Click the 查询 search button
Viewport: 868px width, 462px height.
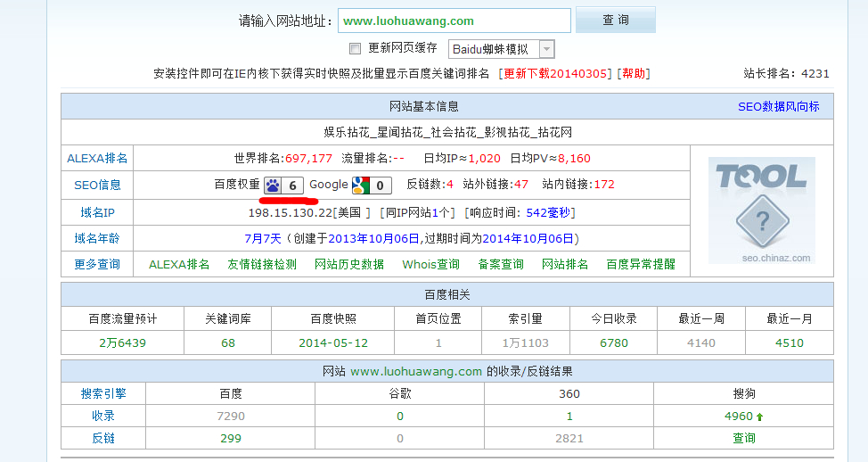click(x=616, y=20)
